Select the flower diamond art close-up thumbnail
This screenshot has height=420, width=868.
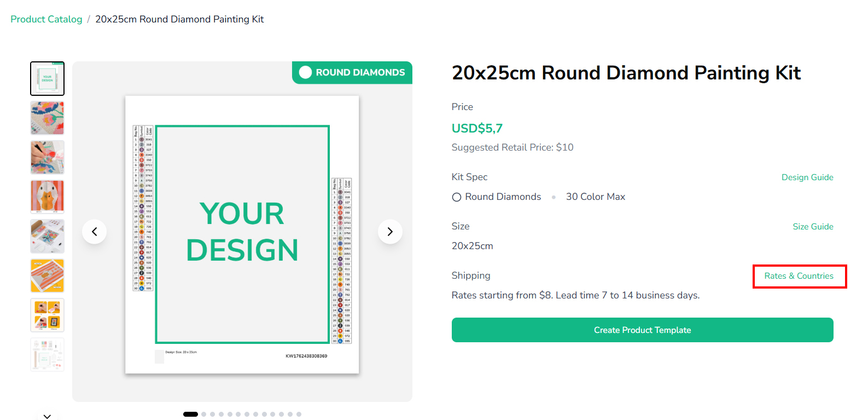48,118
